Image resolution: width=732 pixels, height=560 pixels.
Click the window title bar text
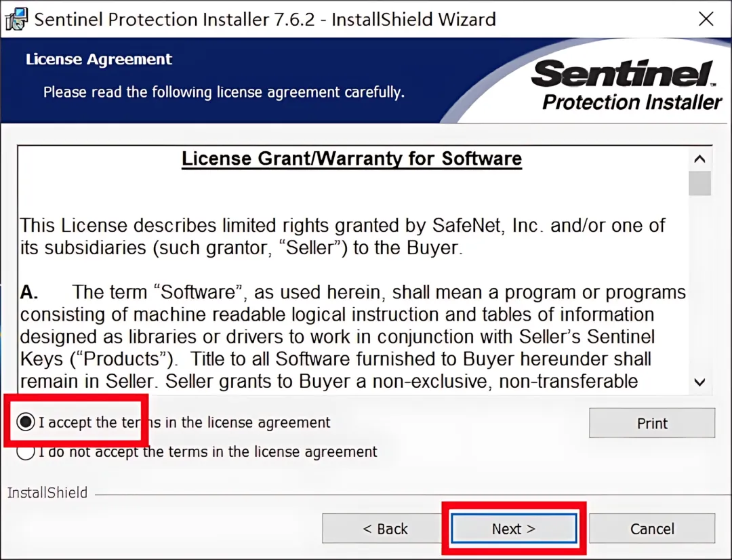(264, 19)
